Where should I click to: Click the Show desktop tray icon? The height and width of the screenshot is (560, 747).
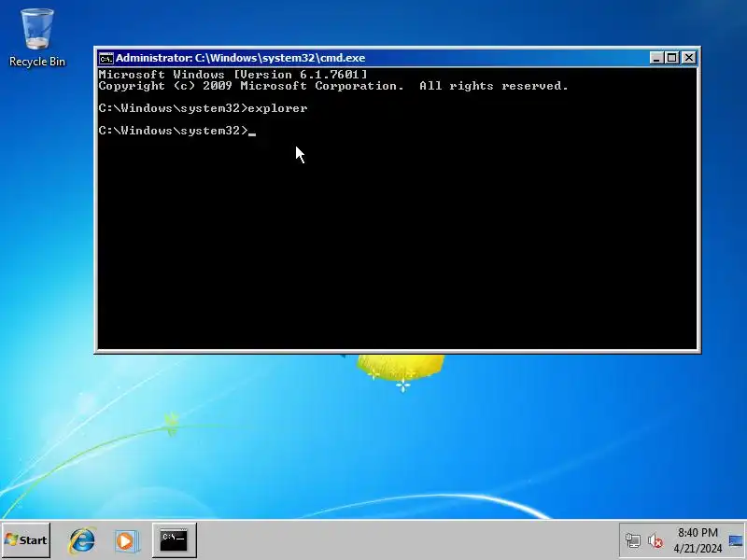[736, 540]
